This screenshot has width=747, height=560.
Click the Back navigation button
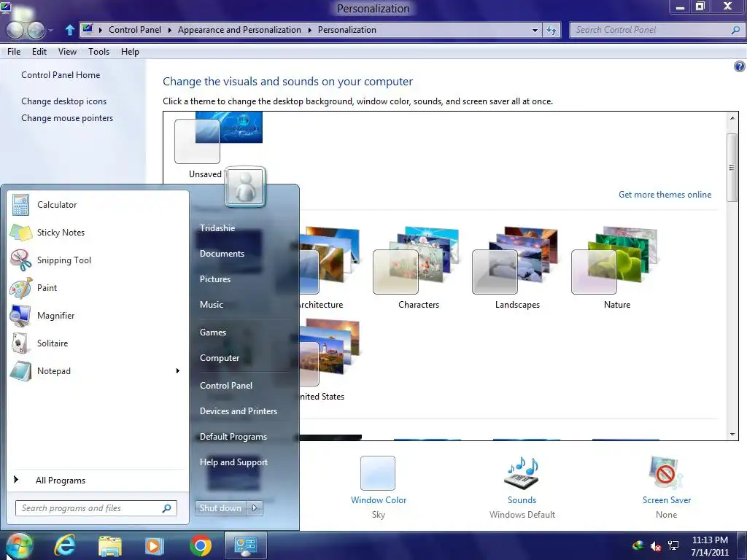pos(15,31)
